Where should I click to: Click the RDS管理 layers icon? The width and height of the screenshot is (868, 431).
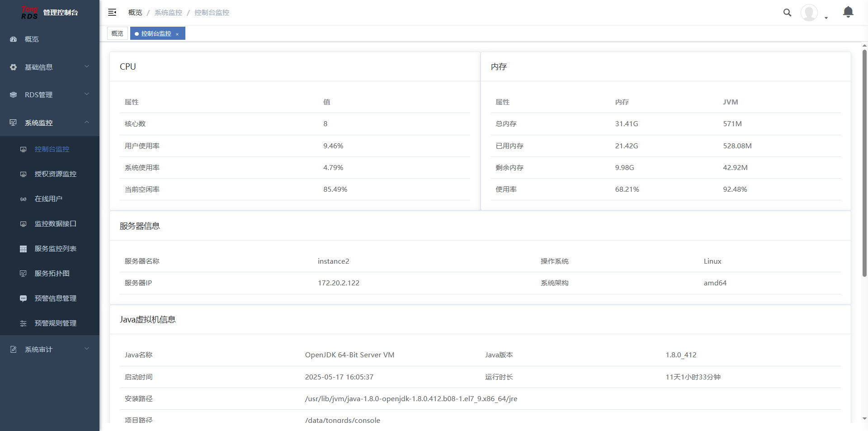click(14, 95)
